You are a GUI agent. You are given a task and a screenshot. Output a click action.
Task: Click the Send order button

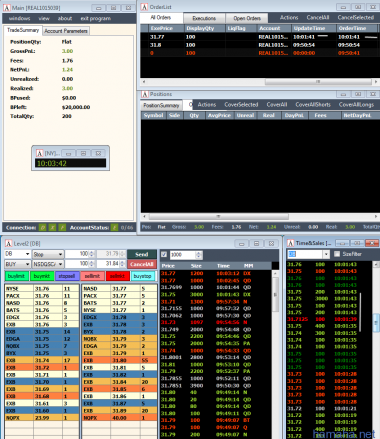[142, 254]
